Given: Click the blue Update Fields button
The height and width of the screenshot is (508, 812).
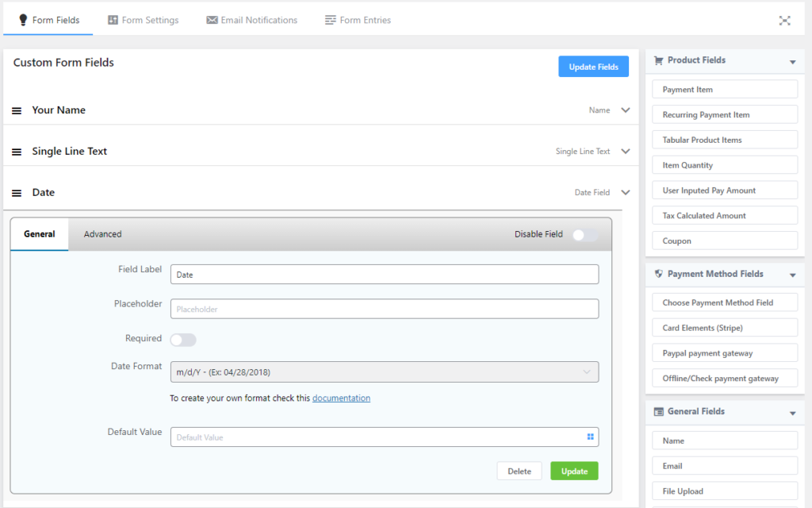Looking at the screenshot, I should coord(593,67).
